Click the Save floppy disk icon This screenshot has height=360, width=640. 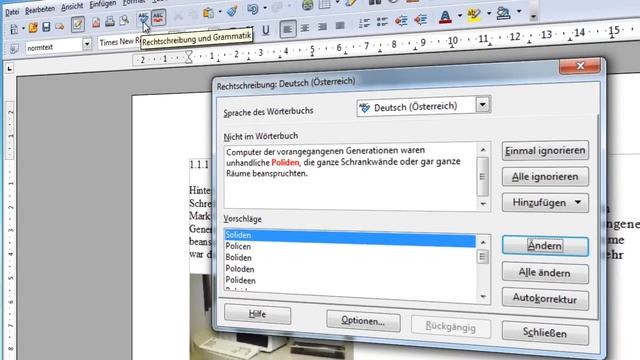pos(46,27)
